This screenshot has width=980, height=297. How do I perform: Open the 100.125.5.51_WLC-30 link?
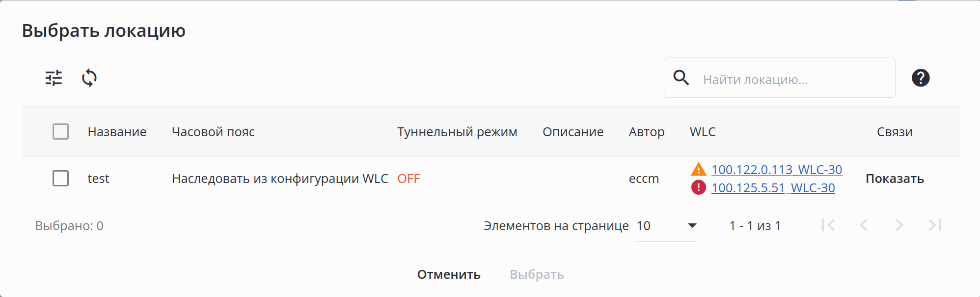coord(773,188)
